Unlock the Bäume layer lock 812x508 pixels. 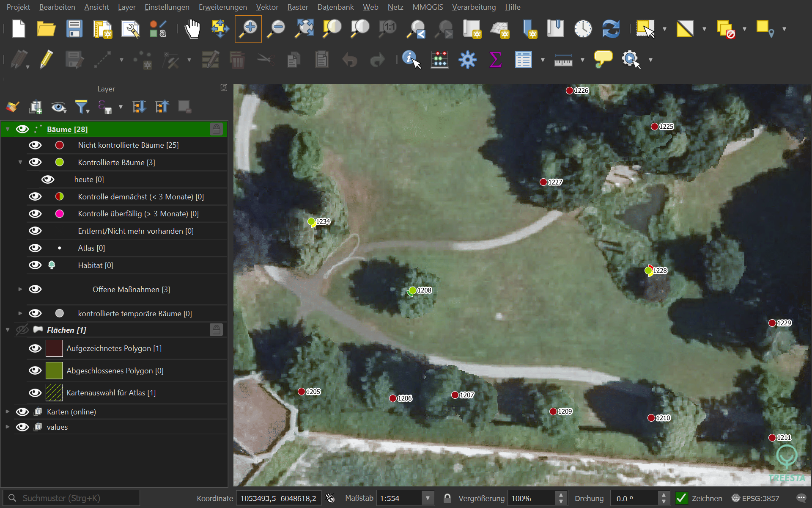click(x=217, y=129)
